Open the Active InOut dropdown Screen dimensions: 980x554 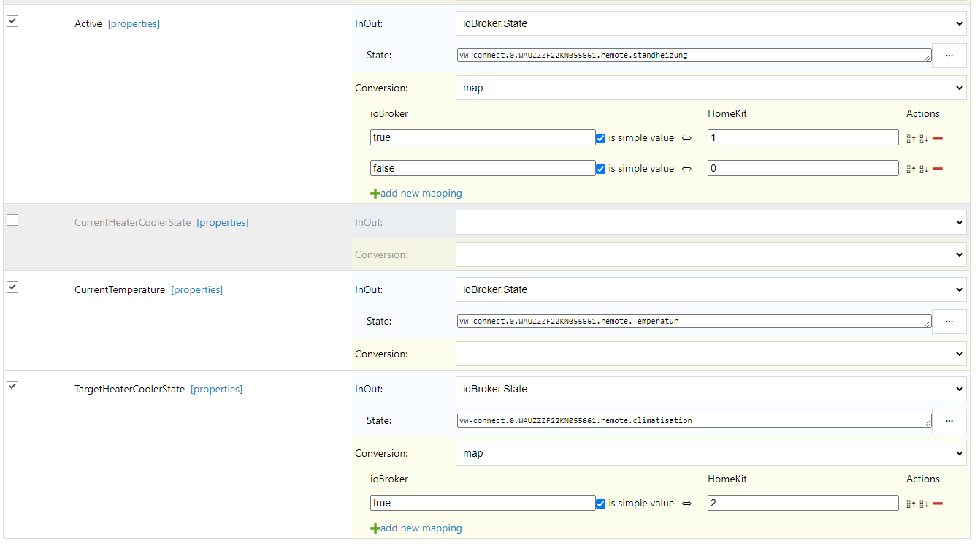pos(711,23)
